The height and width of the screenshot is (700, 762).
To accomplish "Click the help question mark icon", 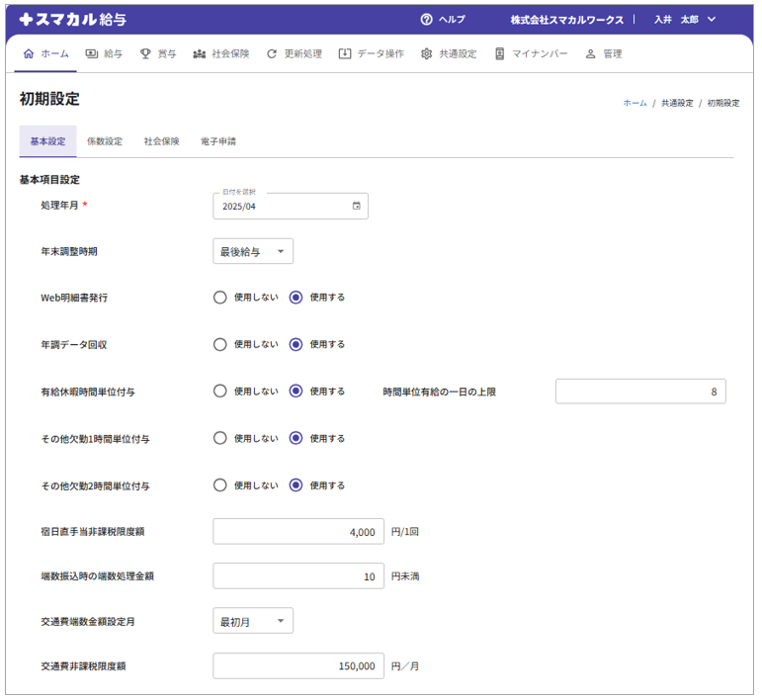I will (x=427, y=19).
